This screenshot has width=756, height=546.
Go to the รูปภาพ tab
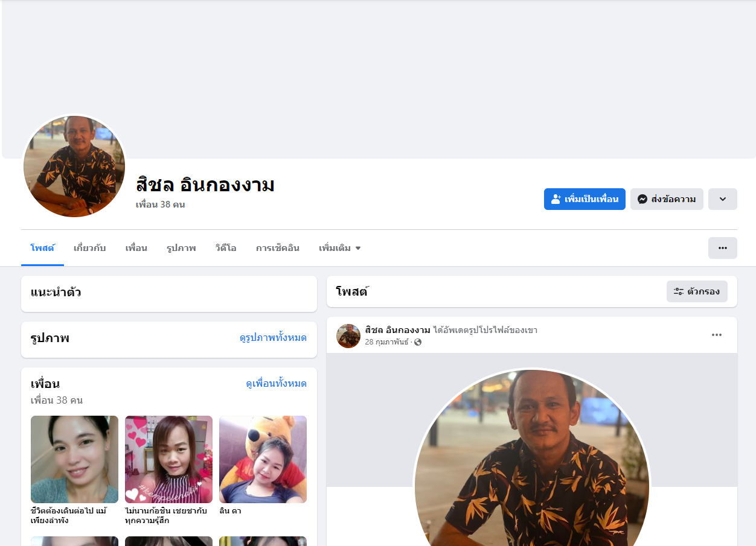[181, 248]
